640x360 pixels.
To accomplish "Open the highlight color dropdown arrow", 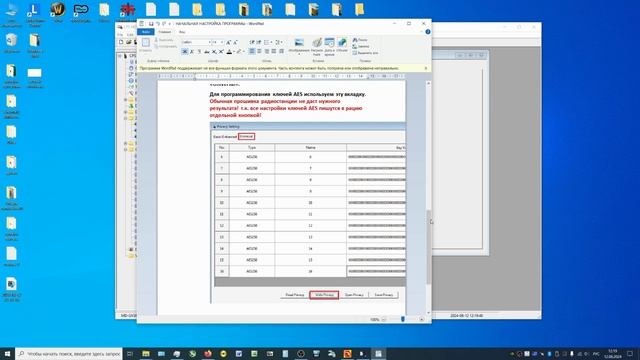I will pyautogui.click(x=244, y=51).
